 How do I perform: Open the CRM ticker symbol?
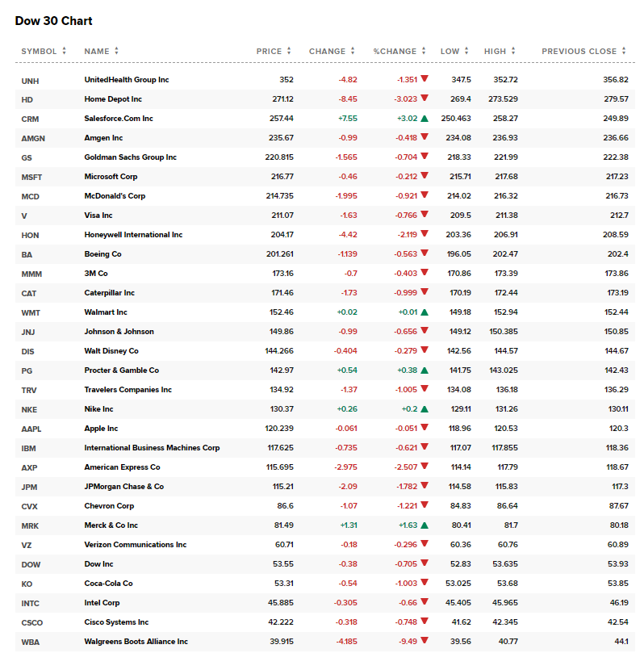pos(30,119)
